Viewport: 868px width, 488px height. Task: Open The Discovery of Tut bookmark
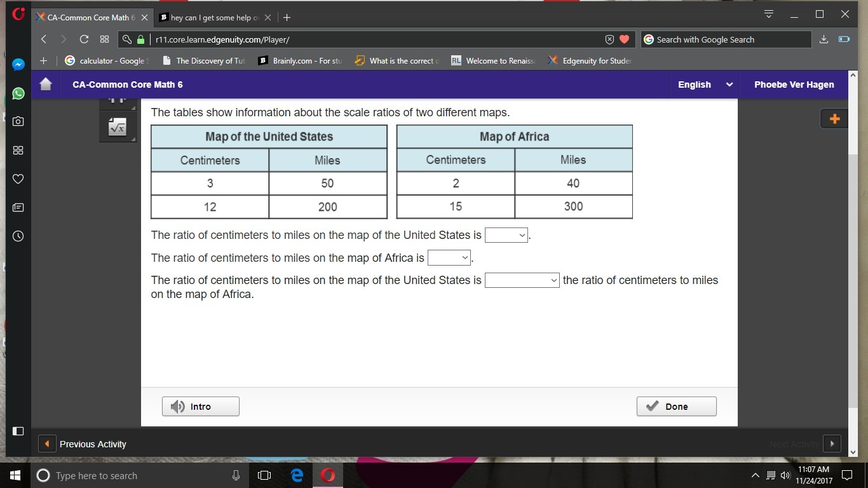pyautogui.click(x=204, y=61)
